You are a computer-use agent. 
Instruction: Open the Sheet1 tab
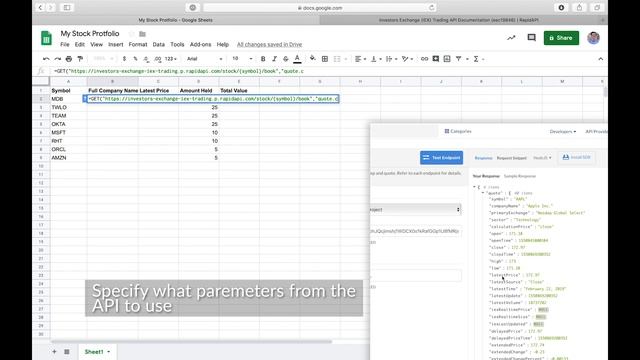pos(97,351)
